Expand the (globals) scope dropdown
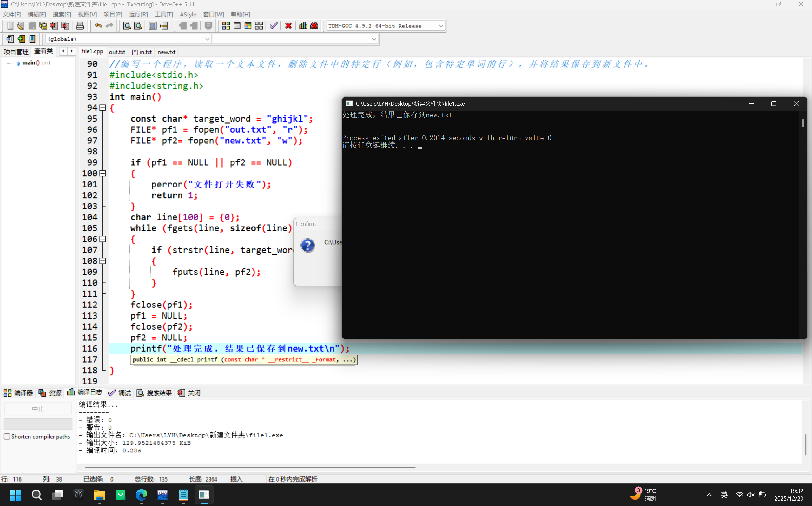The width and height of the screenshot is (812, 506). (207, 39)
